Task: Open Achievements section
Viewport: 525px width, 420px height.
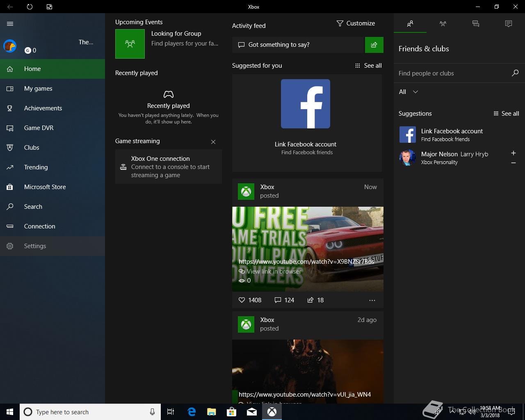Action: point(52,108)
